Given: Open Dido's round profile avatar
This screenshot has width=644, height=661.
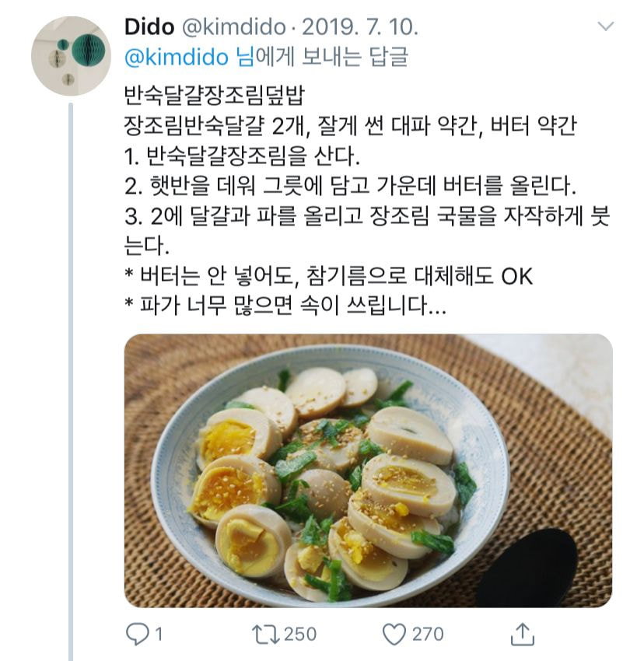Looking at the screenshot, I should (x=71, y=56).
